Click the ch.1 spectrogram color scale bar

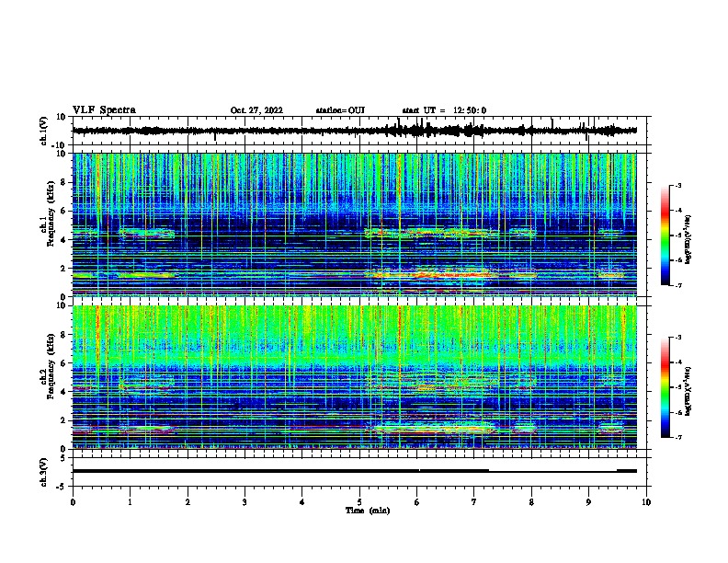[x=665, y=236]
